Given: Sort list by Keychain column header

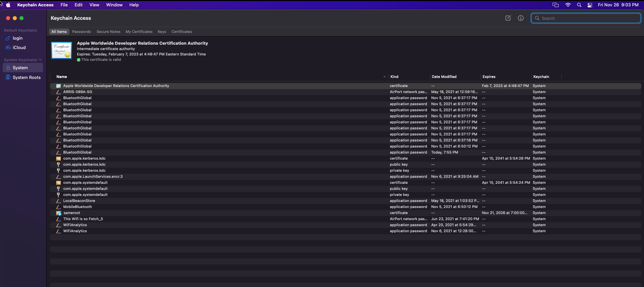Looking at the screenshot, I should click(541, 77).
